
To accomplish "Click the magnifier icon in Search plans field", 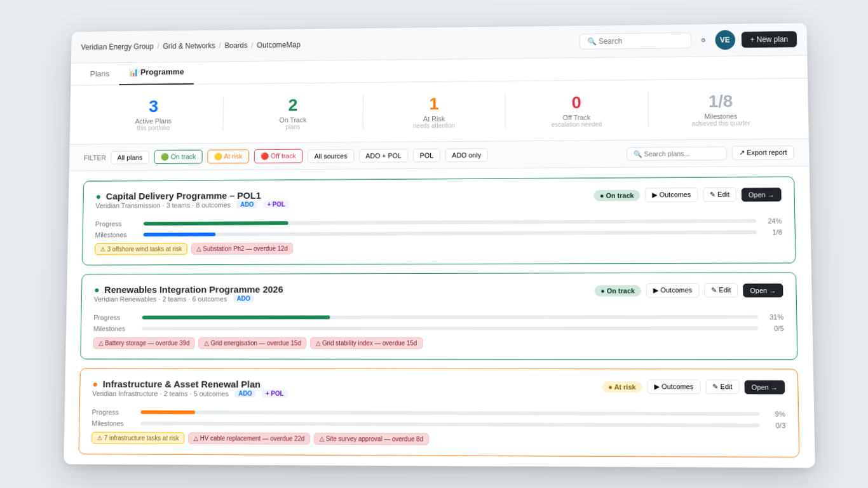I will click(638, 153).
